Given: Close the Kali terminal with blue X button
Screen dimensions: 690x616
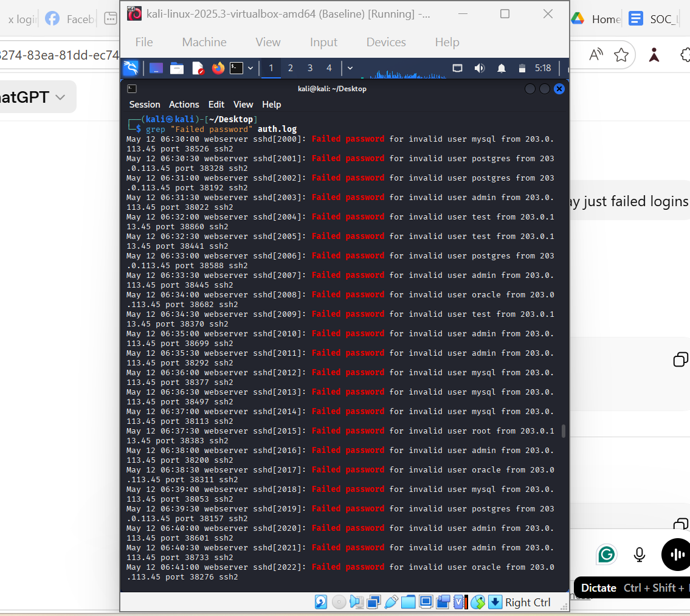Looking at the screenshot, I should pos(559,89).
